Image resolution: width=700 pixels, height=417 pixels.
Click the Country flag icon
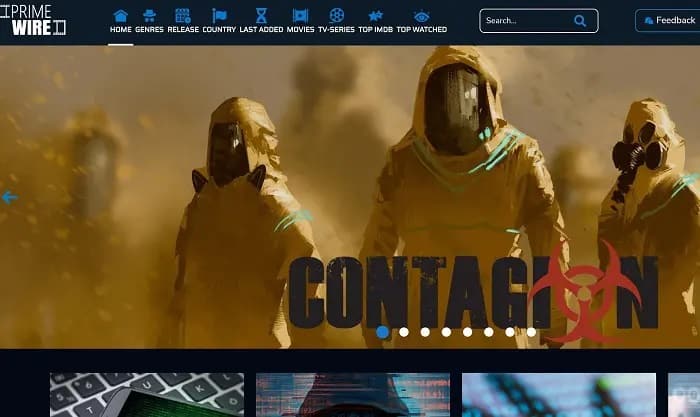click(x=219, y=16)
